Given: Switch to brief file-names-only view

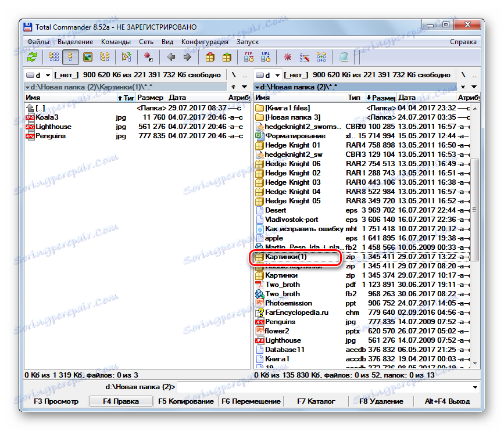Looking at the screenshot, I should pos(54,58).
